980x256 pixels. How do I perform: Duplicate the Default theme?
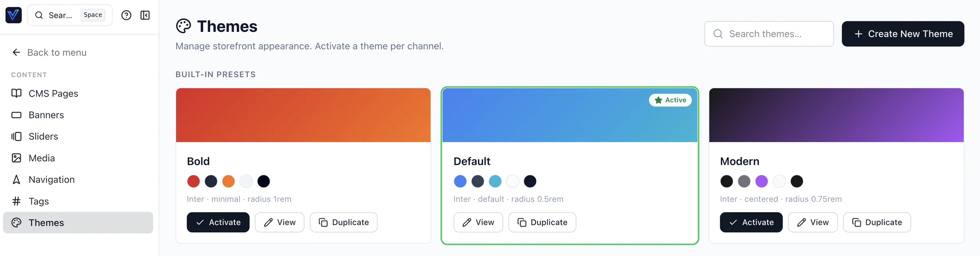(x=542, y=223)
